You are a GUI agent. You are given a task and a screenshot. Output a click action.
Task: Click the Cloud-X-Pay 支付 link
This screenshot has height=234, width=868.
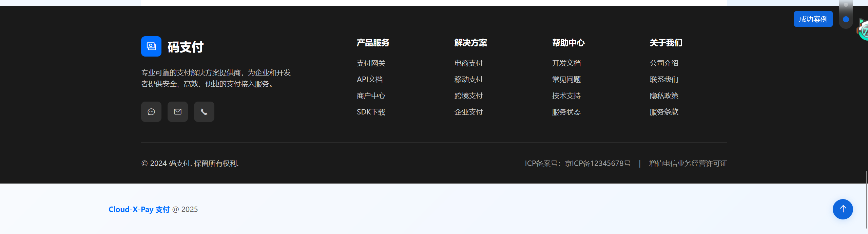coord(139,210)
